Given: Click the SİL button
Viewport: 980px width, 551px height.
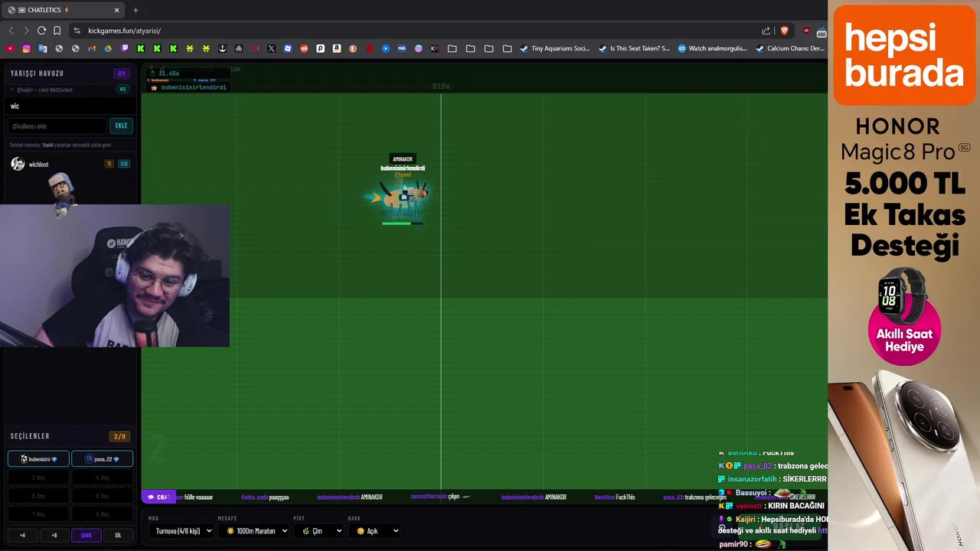Looking at the screenshot, I should (118, 535).
